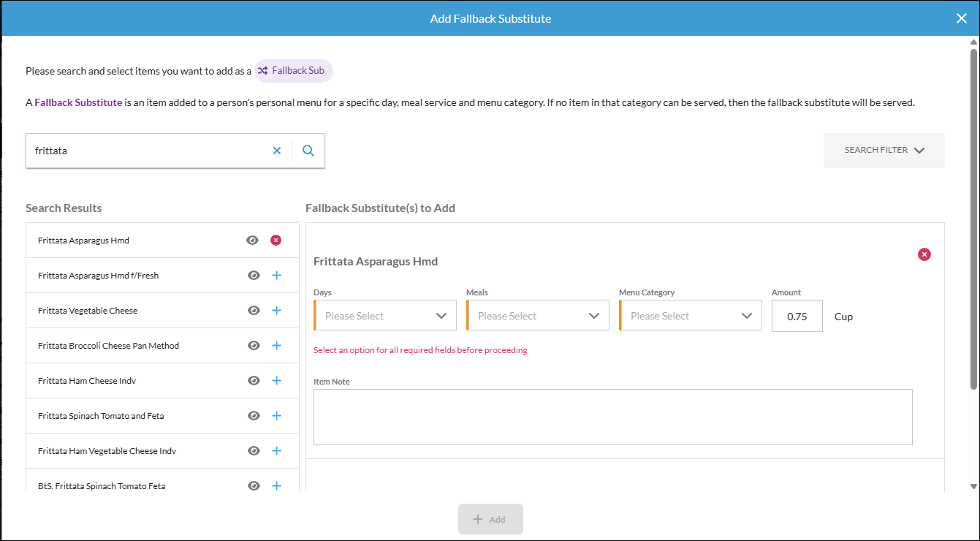Select Frittata Broccoli Cheese Pan Method text
The width and height of the screenshot is (980, 541).
pos(108,346)
